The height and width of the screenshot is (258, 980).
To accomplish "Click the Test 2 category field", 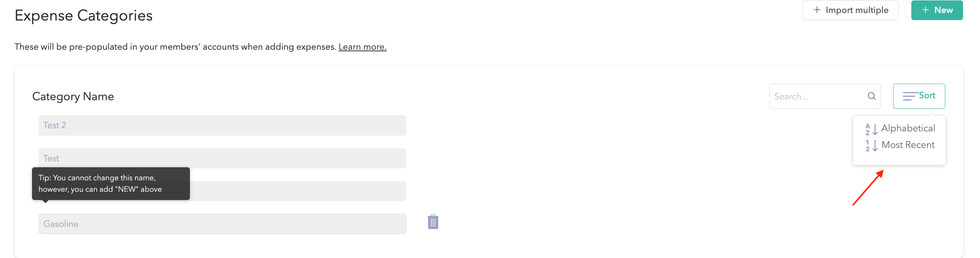I will click(x=222, y=125).
